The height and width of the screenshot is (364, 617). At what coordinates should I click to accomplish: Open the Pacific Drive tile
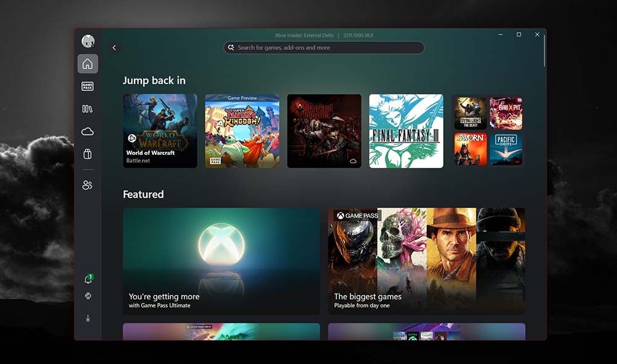click(x=505, y=148)
